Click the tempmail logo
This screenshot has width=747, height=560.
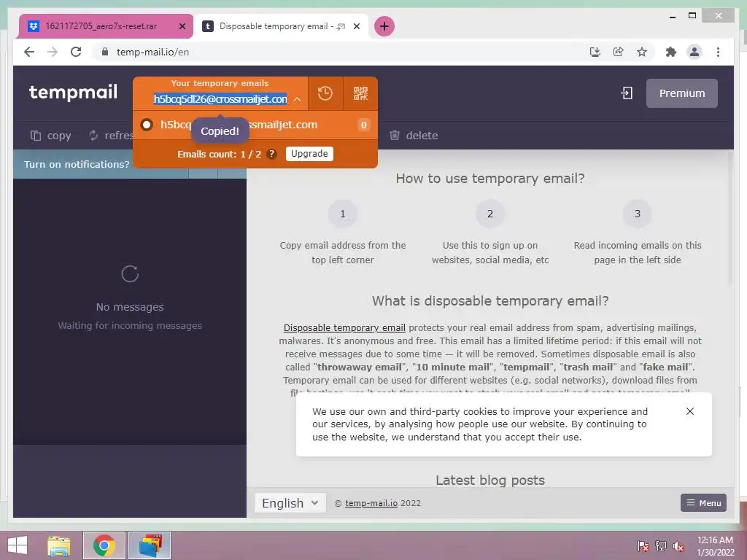tap(74, 92)
